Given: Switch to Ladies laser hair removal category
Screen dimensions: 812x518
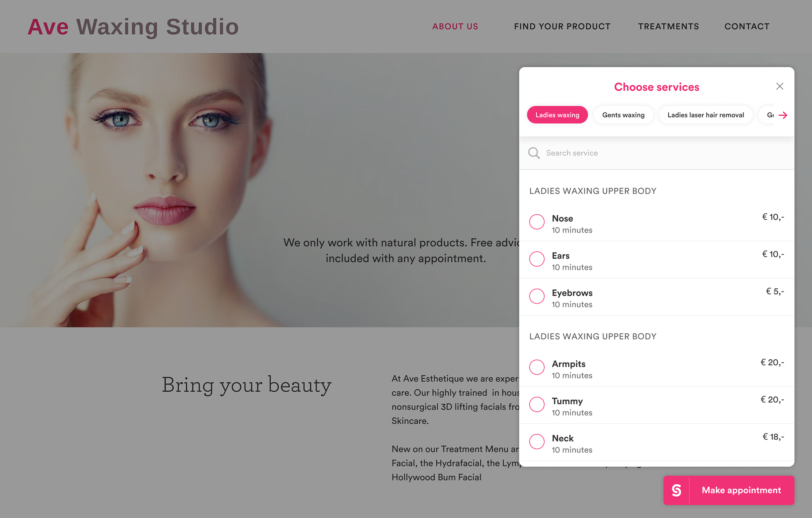Looking at the screenshot, I should [x=705, y=115].
